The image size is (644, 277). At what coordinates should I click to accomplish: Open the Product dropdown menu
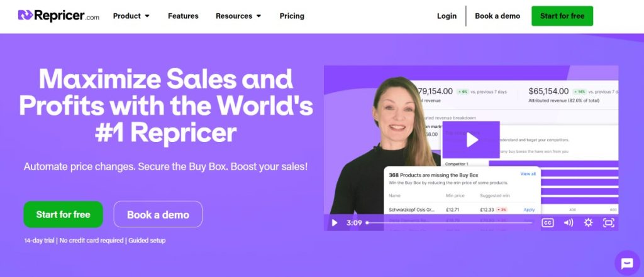click(131, 16)
